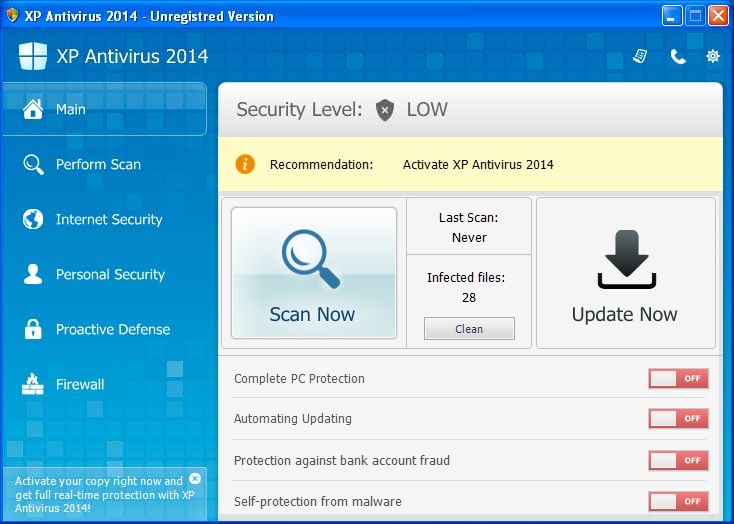Toggle Complete PC Protection switch on

678,378
